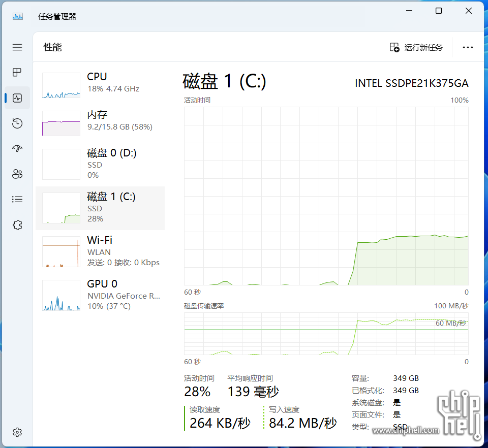Screen dimensions: 488x448
Task: Click the 活动时间 activity graph
Action: [326, 196]
